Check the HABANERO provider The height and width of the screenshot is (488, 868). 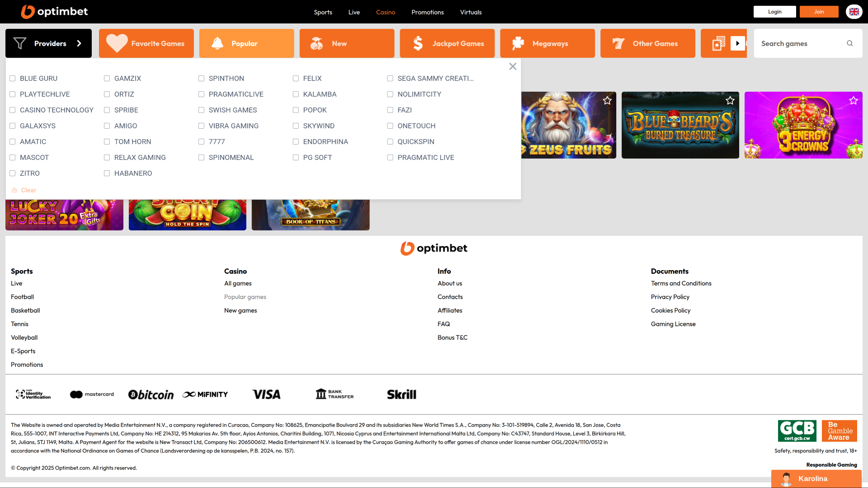[x=107, y=173]
